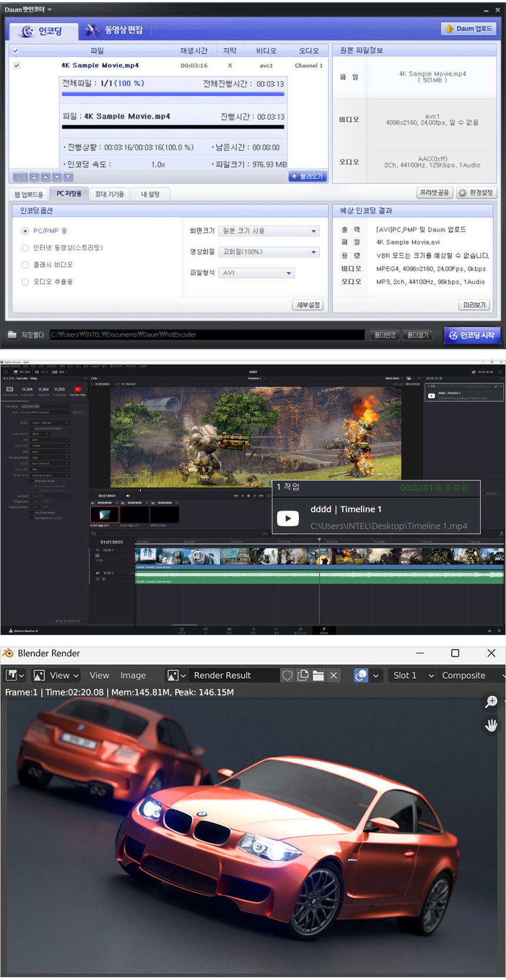Select the PC/PMP 용 radio option
The image size is (506, 980).
(25, 231)
